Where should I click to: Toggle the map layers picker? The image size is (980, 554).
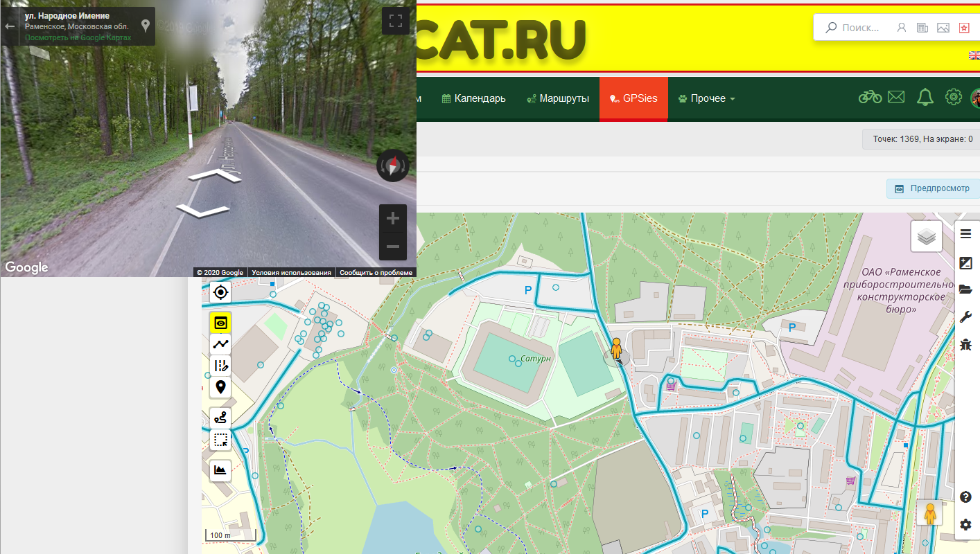tap(926, 236)
